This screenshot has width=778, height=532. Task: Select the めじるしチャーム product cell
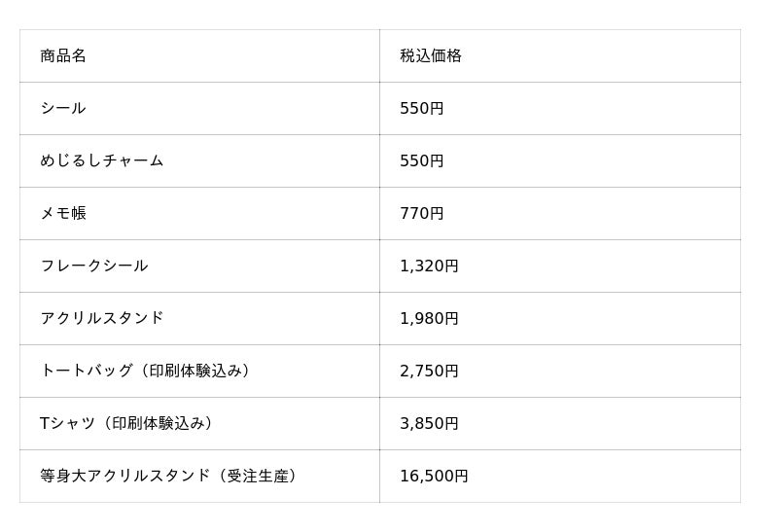(199, 160)
